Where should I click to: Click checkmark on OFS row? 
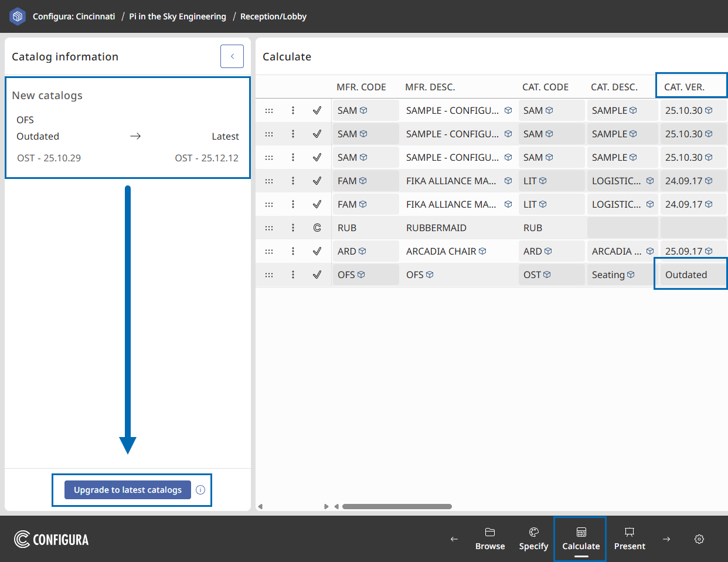click(317, 275)
